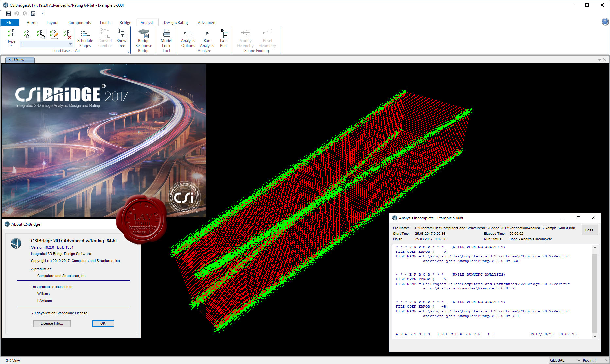
Task: Toggle the Model Lock
Action: [166, 38]
